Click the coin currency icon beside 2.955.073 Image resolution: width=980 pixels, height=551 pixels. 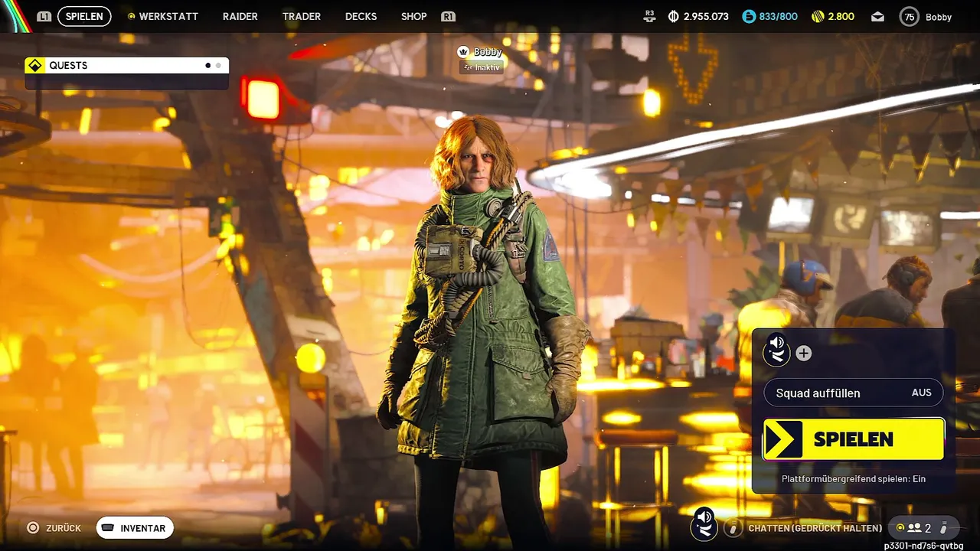point(674,16)
